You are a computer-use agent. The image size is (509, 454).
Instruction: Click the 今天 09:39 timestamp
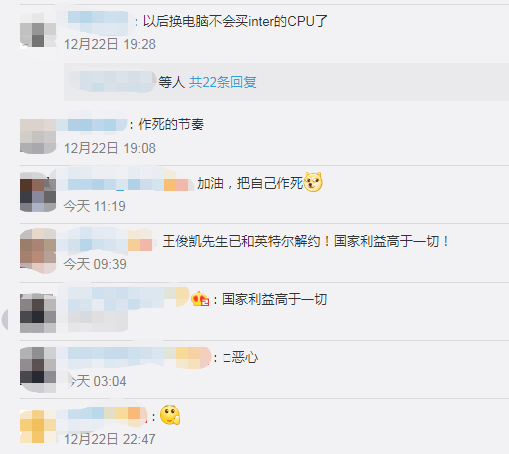click(x=95, y=264)
